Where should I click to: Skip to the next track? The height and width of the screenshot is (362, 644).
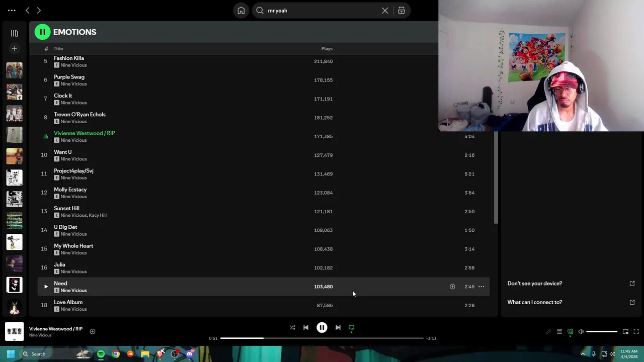click(338, 327)
